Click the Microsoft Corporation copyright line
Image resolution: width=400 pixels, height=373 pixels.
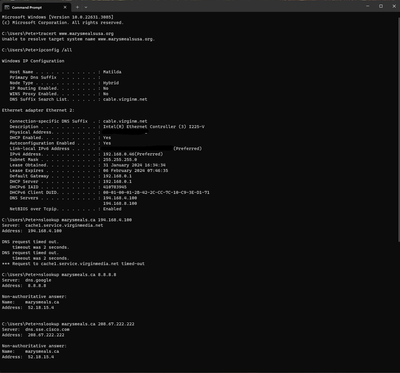tap(63, 22)
